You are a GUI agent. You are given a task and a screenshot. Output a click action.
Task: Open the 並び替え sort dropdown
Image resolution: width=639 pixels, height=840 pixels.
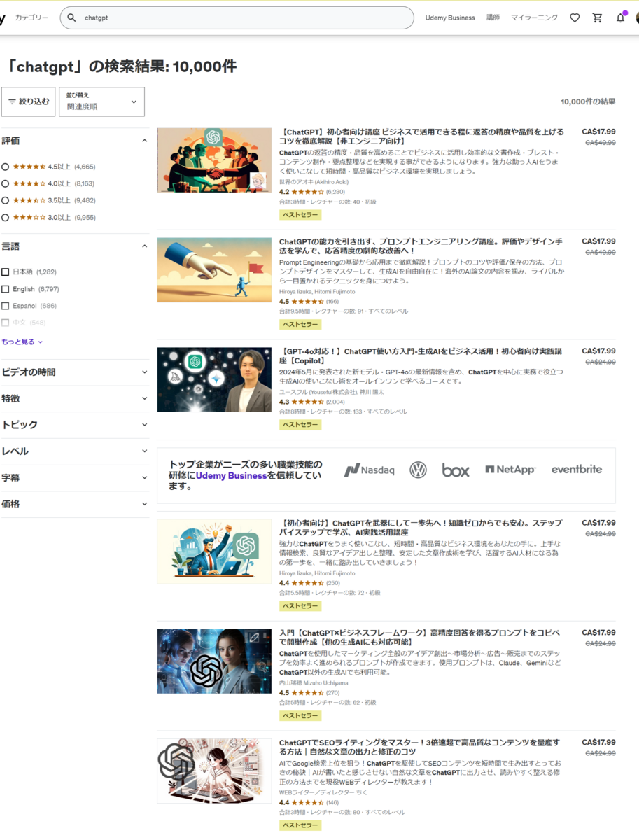point(101,101)
